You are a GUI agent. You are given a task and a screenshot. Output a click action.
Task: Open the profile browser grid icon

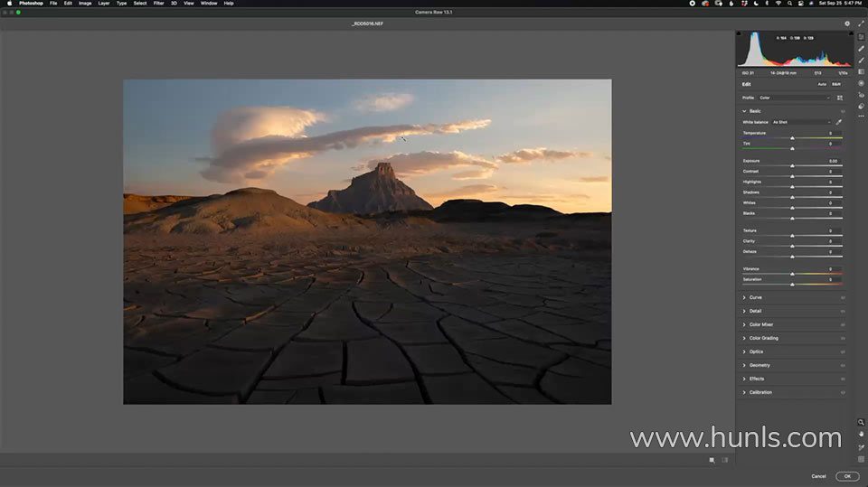[839, 98]
